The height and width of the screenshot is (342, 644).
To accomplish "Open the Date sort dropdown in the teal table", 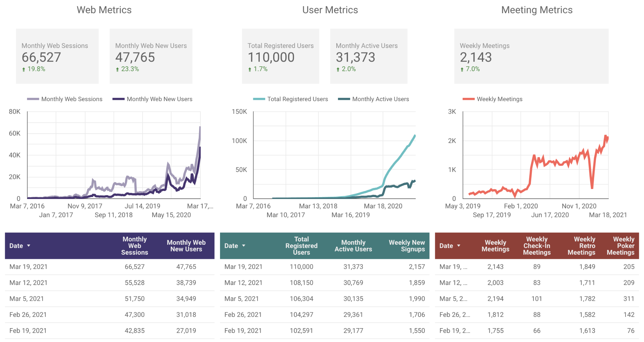I will [243, 245].
